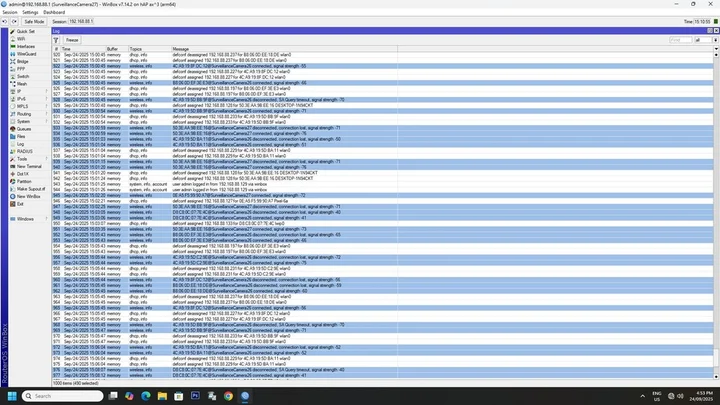Select log row number 920
The image size is (720, 405).
382,55
